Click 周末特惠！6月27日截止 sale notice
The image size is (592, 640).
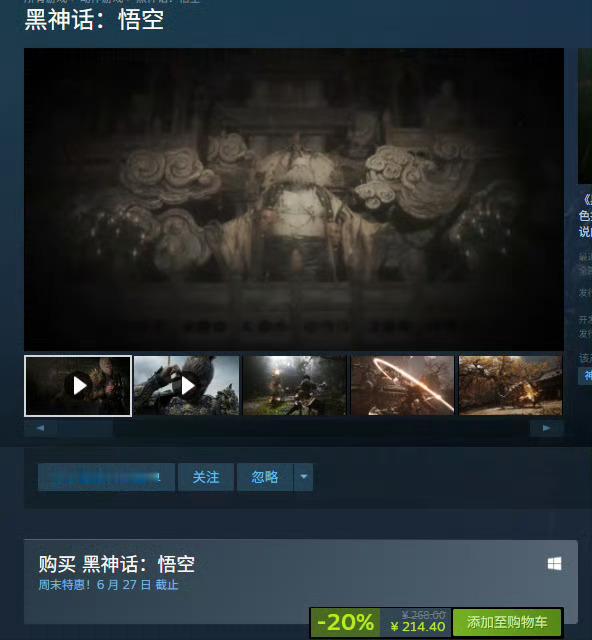tap(108, 585)
